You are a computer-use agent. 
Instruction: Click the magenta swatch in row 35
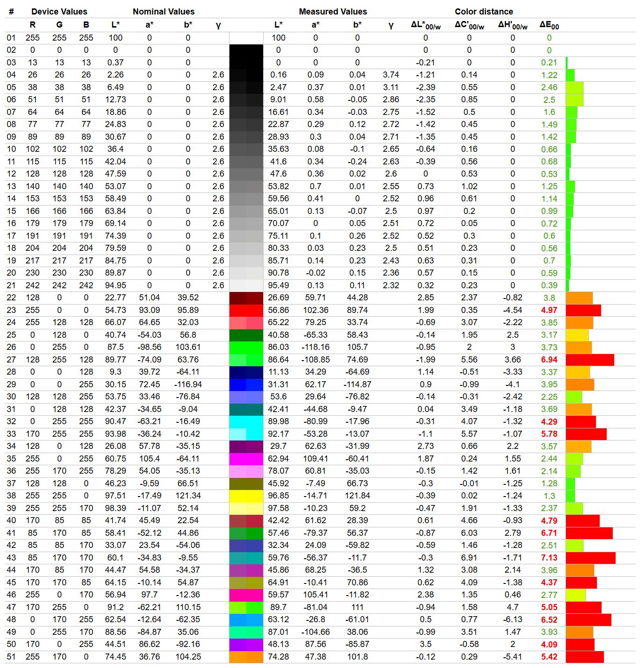tap(246, 459)
